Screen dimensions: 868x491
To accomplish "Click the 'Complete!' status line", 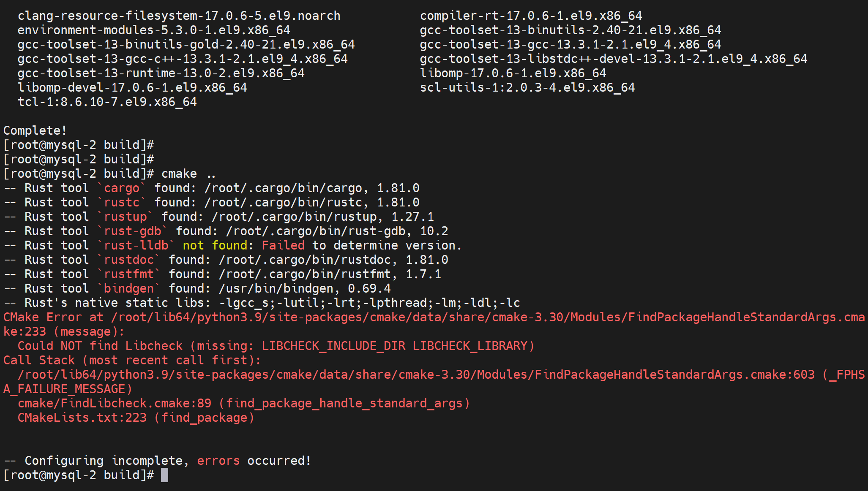I will (35, 130).
